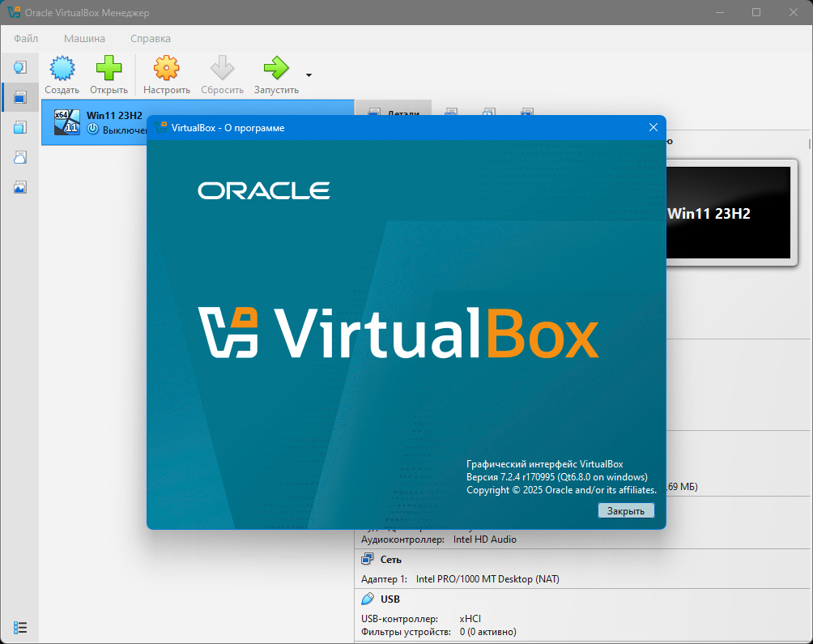This screenshot has height=644, width=813.
Task: Click the light-blue square icon in the sidebar
Action: click(x=20, y=127)
